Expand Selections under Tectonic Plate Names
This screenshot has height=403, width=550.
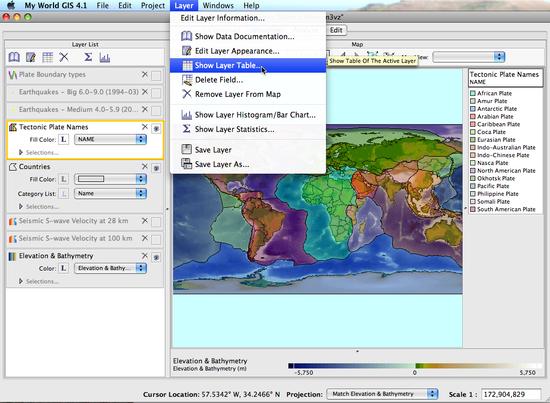click(x=21, y=152)
